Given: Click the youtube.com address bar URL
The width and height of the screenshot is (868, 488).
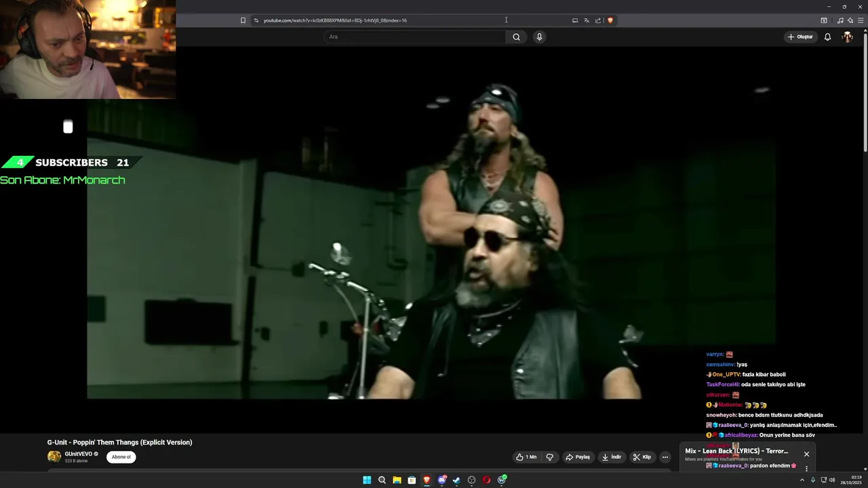Looking at the screenshot, I should [335, 20].
